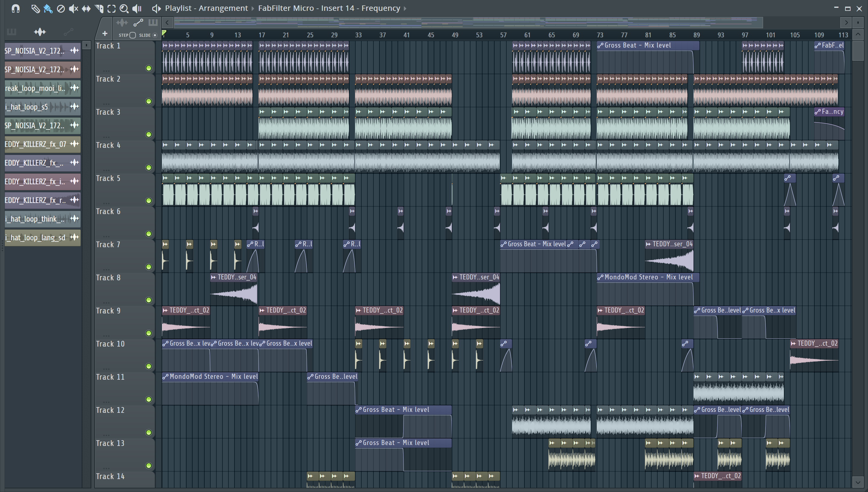This screenshot has width=868, height=492.
Task: Mute Track 1 with its green switch
Action: [149, 68]
